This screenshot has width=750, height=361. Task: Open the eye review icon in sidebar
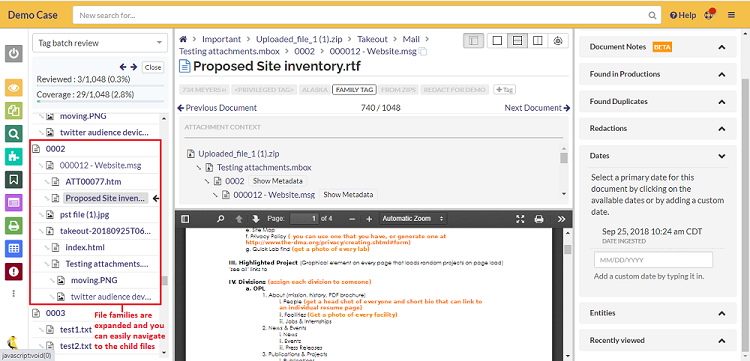click(14, 88)
